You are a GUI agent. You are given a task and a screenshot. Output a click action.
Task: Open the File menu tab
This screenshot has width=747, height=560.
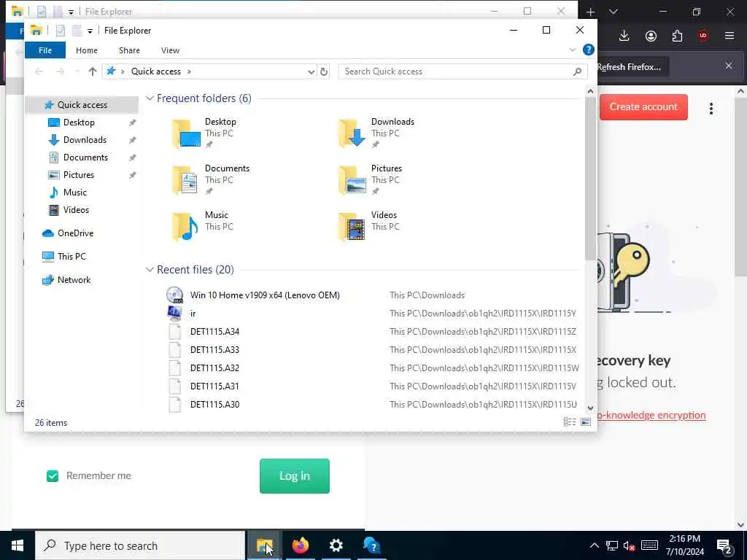[45, 50]
